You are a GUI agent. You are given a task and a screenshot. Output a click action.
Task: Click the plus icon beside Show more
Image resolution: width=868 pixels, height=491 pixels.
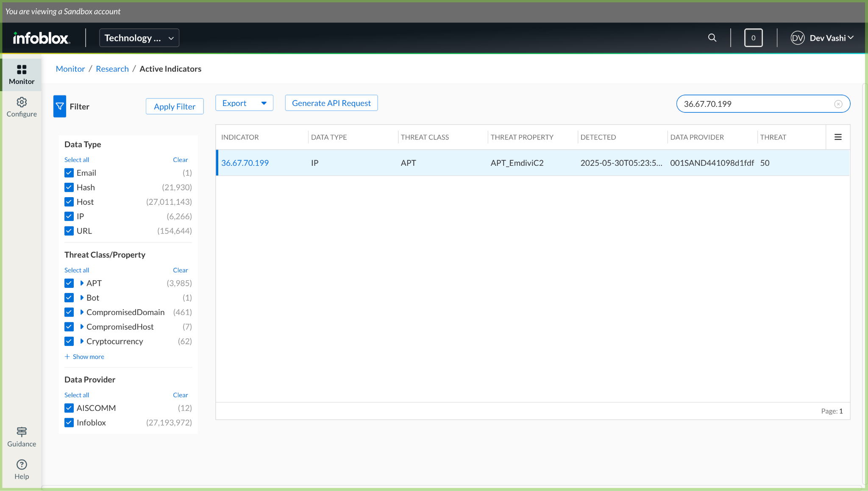click(67, 357)
